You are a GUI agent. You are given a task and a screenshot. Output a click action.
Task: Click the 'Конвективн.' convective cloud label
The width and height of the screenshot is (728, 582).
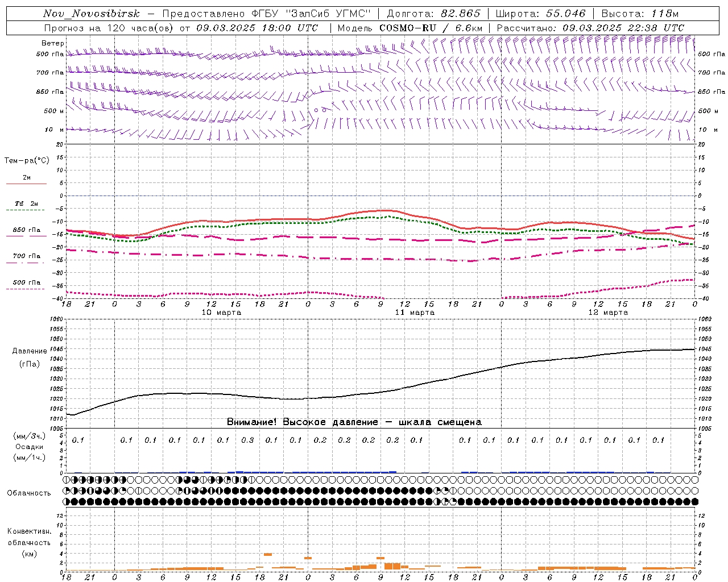click(x=30, y=531)
